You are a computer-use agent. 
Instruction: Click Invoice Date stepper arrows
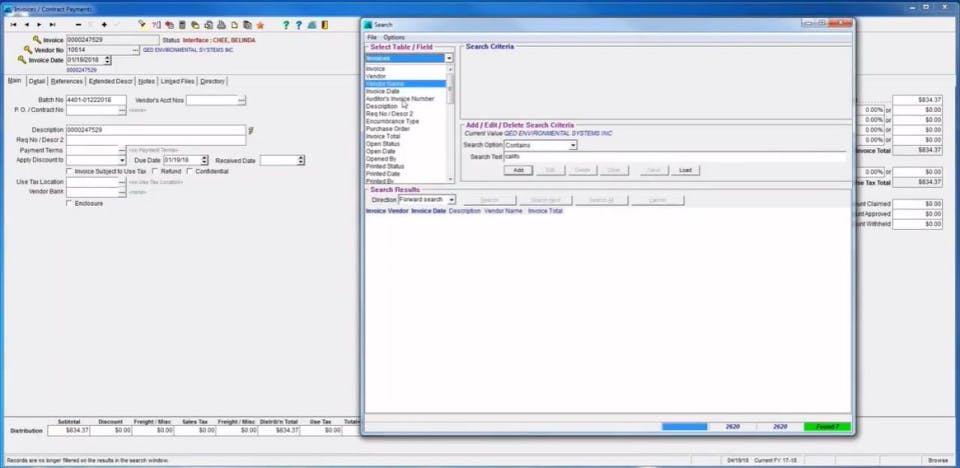pos(108,60)
